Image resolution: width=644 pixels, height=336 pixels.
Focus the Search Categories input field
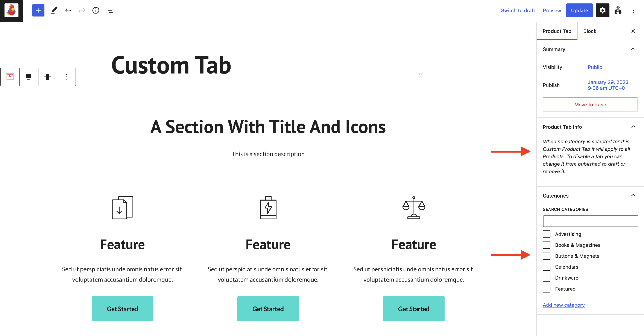tap(590, 221)
